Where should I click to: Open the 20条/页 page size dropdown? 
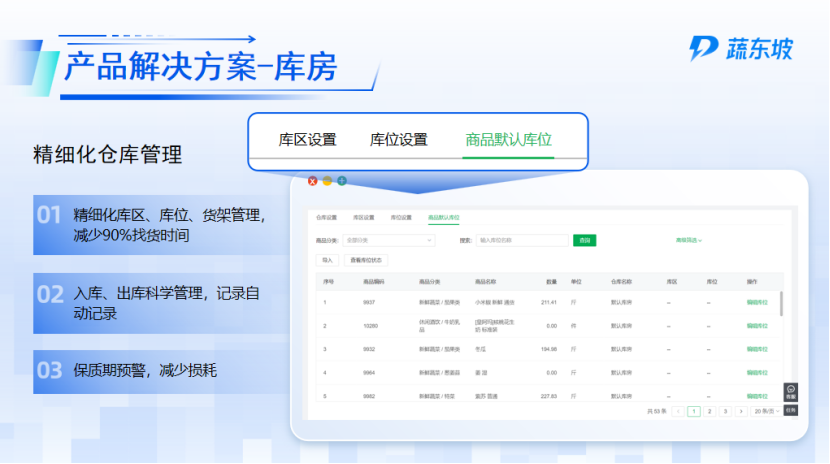click(x=767, y=411)
